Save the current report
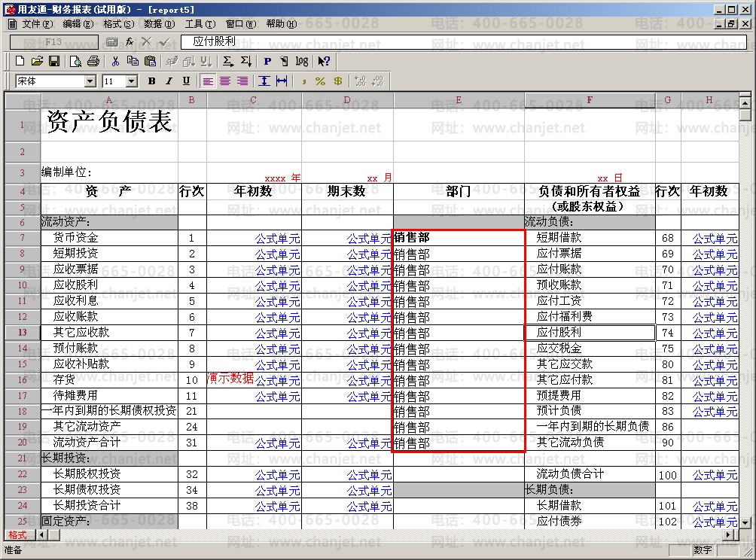Screen dimensions: 756x560 54,61
